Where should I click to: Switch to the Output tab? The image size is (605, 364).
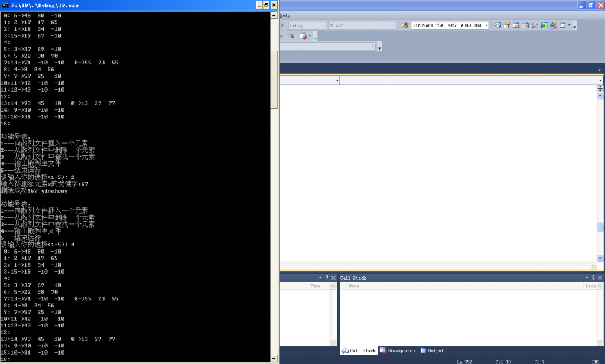(435, 350)
